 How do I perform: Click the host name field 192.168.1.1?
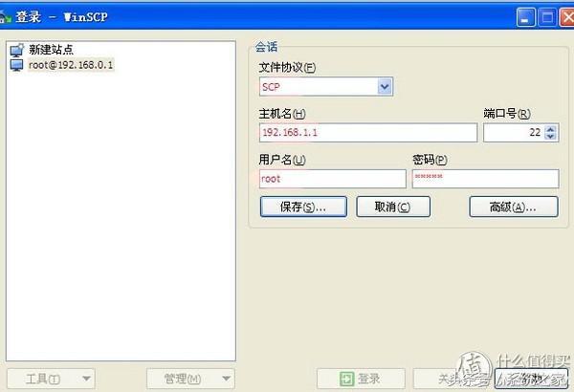coord(368,133)
